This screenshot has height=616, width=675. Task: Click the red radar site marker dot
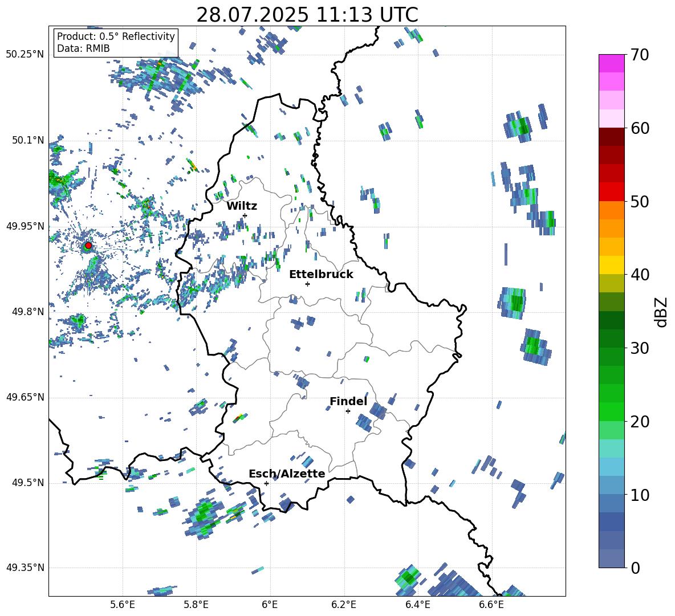click(x=88, y=246)
